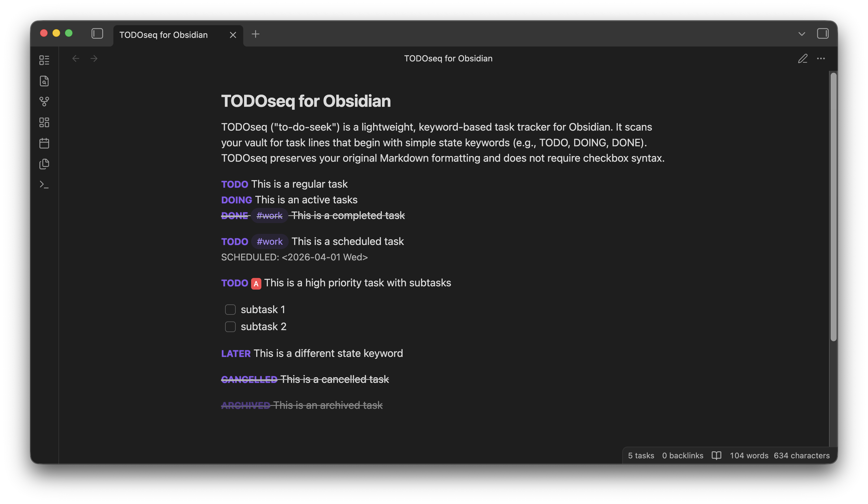
Task: Open the calendar daily note icon
Action: tap(44, 143)
